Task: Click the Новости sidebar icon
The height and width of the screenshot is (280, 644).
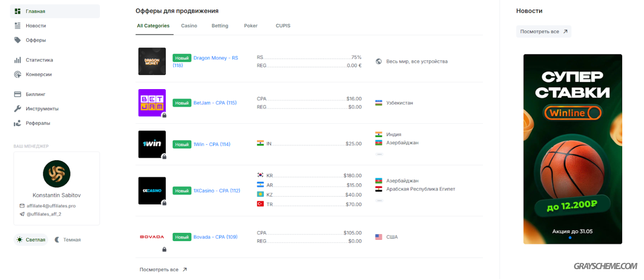Action: click(x=17, y=26)
